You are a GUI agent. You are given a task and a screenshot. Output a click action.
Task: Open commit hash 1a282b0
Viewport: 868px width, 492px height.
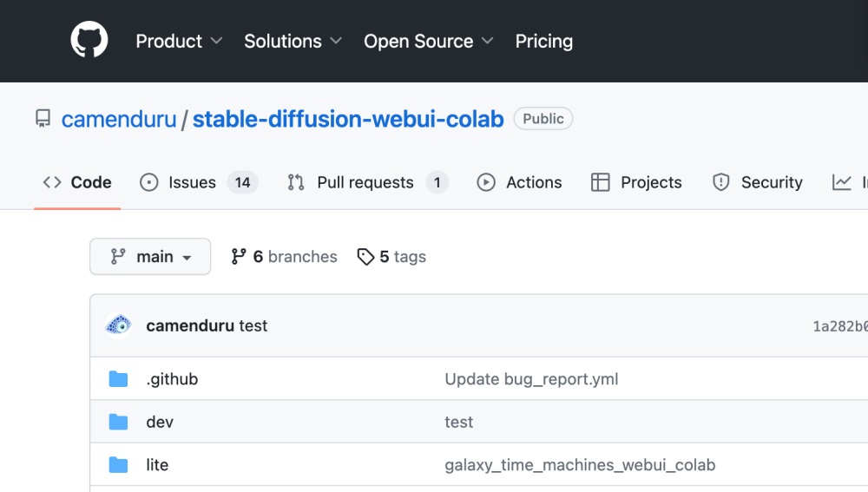click(839, 326)
